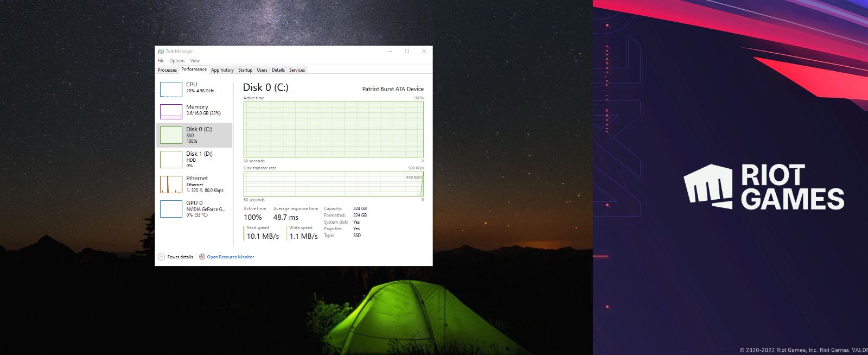
Task: Open Resource Monitor link
Action: [231, 257]
